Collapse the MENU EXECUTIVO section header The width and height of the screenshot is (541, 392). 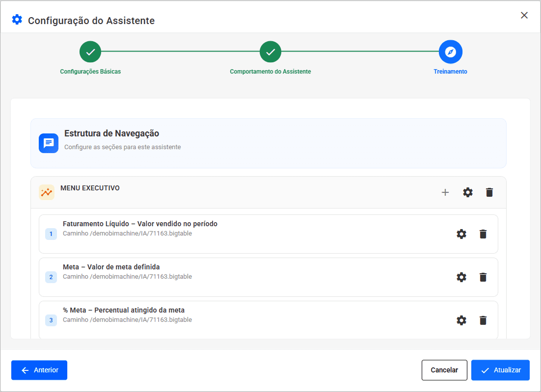click(245, 192)
